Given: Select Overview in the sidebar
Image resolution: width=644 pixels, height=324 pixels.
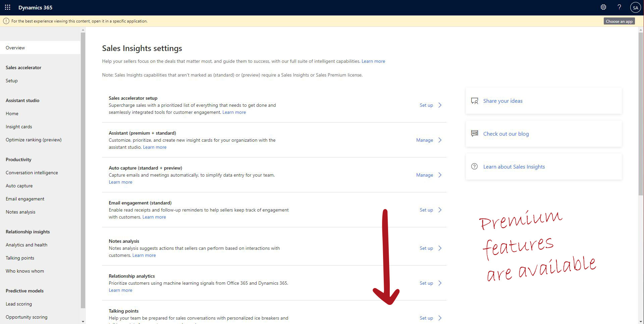Looking at the screenshot, I should [x=15, y=47].
